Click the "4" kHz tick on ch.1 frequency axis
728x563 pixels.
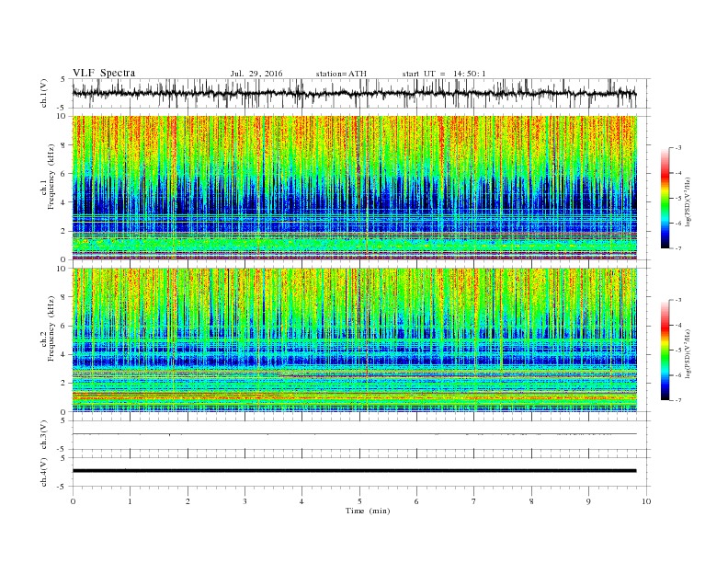tap(64, 202)
